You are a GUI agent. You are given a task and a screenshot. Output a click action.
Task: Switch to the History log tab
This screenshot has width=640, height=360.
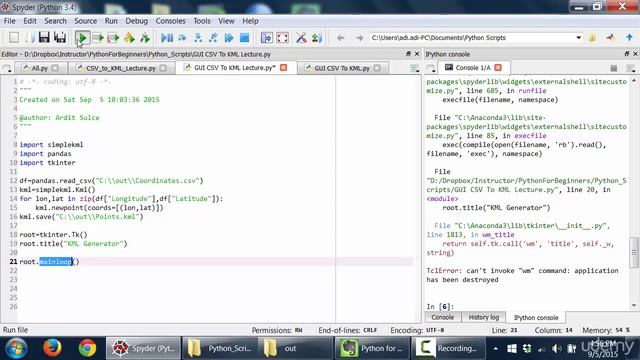point(483,317)
